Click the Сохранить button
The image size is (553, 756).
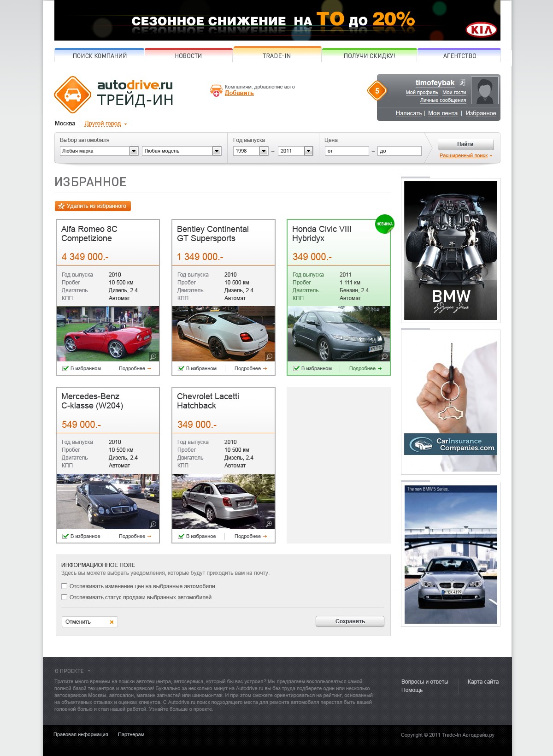[x=350, y=621]
